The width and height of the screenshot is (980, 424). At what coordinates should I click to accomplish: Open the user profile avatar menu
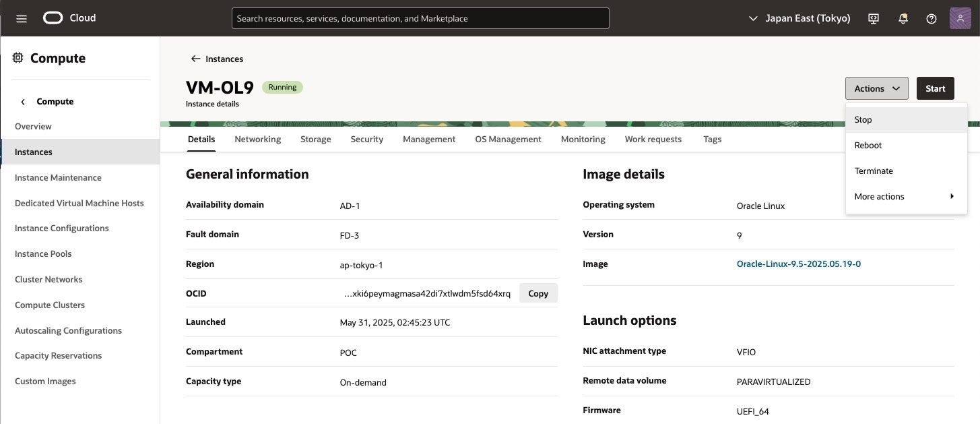coord(959,18)
